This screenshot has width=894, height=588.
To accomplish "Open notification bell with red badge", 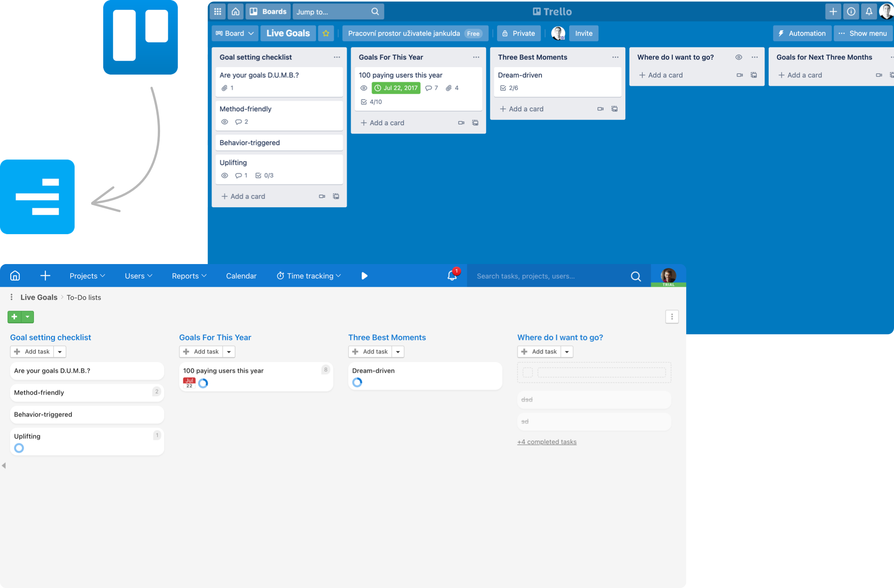I will [x=452, y=275].
